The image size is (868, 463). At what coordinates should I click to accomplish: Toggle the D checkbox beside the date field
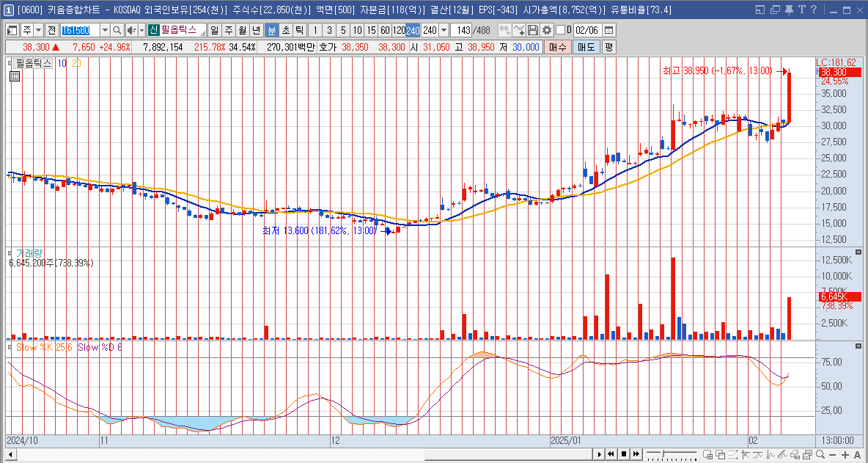560,30
